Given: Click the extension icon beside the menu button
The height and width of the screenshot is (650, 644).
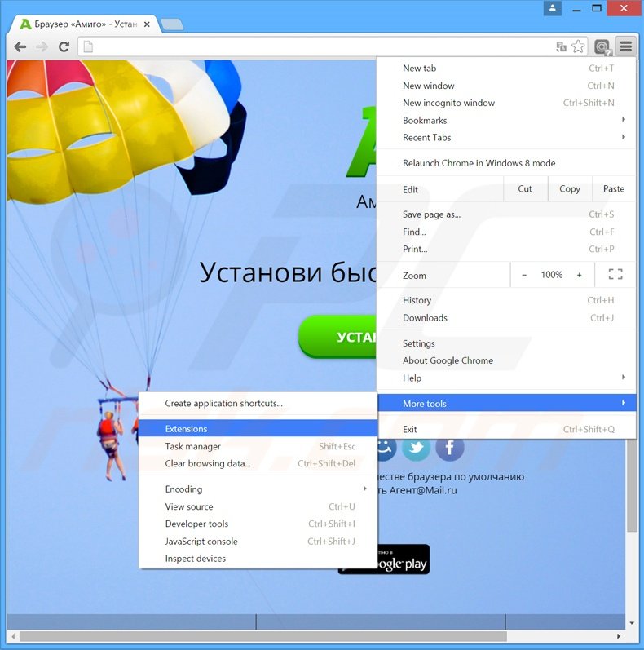Looking at the screenshot, I should tap(602, 46).
